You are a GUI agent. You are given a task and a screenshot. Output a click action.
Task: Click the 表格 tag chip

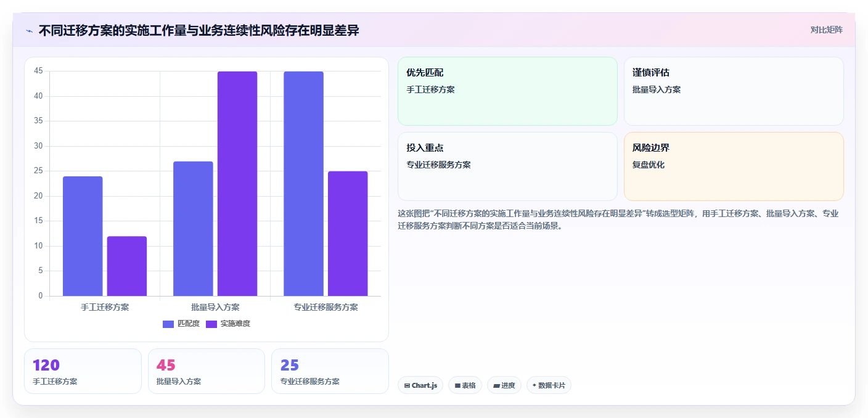tap(465, 385)
